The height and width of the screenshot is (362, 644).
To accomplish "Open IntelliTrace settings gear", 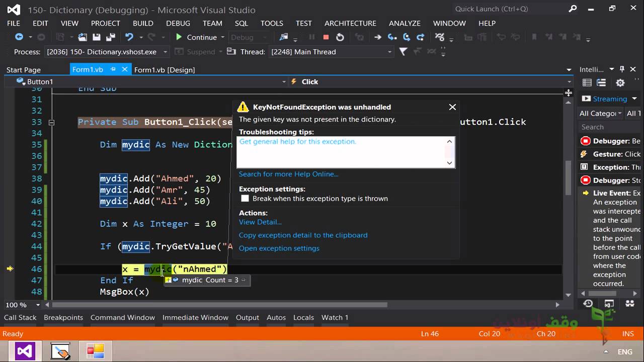I will [620, 83].
